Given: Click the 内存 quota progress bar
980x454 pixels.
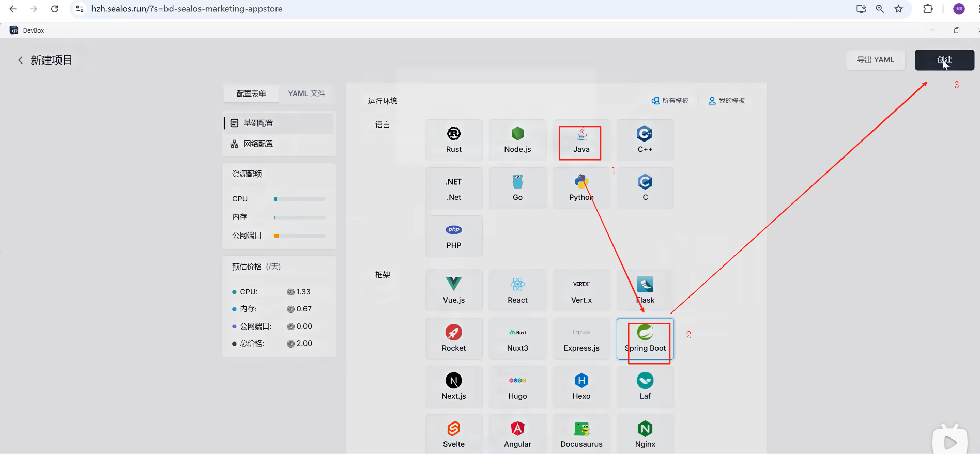Looking at the screenshot, I should (x=300, y=217).
